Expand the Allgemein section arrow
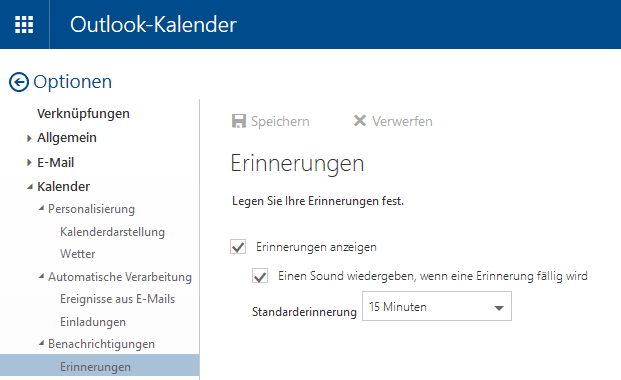Viewport: 621px width, 380px height. pyautogui.click(x=29, y=138)
